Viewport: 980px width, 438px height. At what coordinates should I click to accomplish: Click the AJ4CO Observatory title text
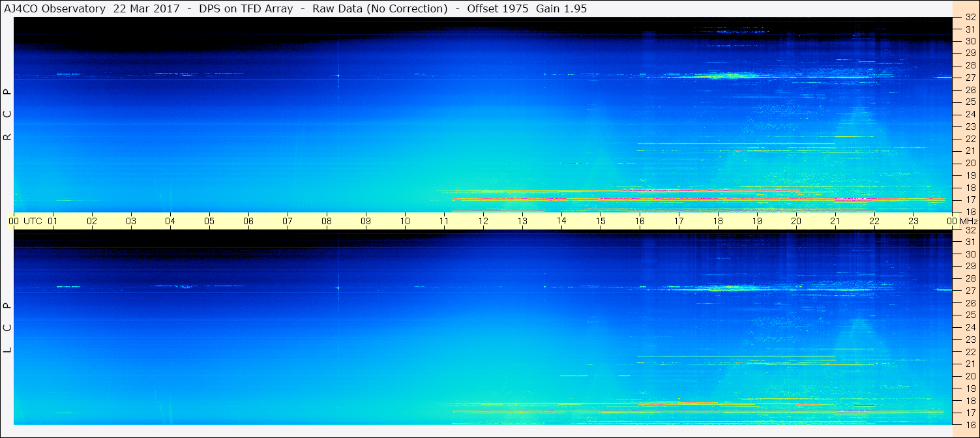(55, 8)
